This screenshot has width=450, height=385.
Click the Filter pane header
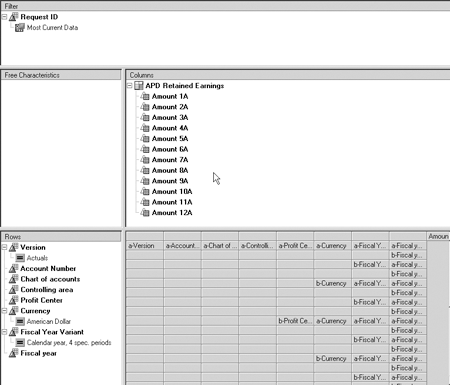coord(225,6)
